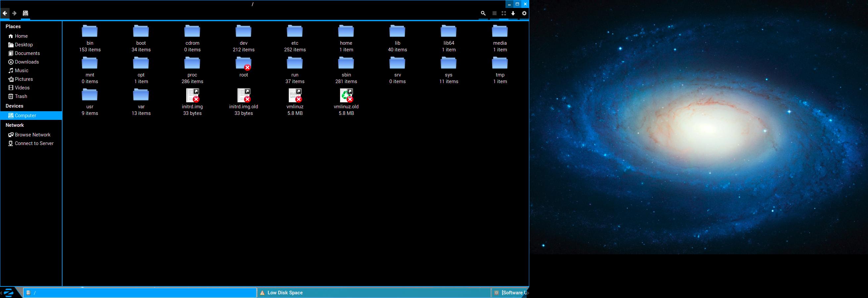
Task: Open the gear settings menu
Action: (524, 13)
